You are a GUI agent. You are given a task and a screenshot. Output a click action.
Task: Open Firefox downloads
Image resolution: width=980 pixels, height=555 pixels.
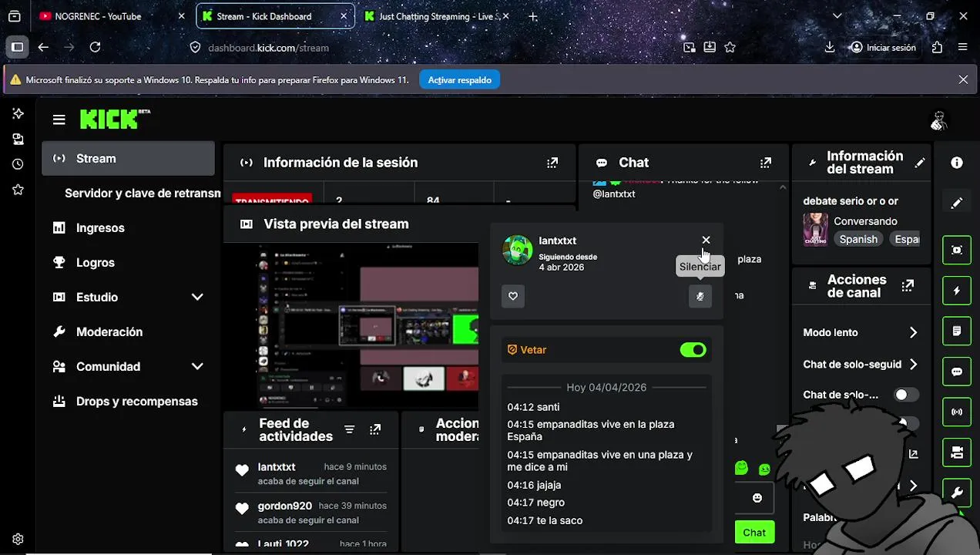pyautogui.click(x=830, y=47)
